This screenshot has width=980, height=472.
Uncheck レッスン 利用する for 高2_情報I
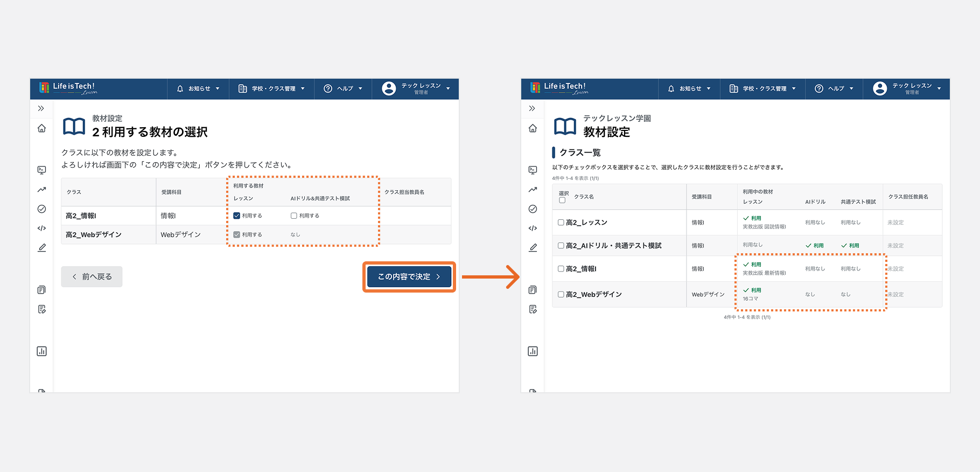[236, 216]
